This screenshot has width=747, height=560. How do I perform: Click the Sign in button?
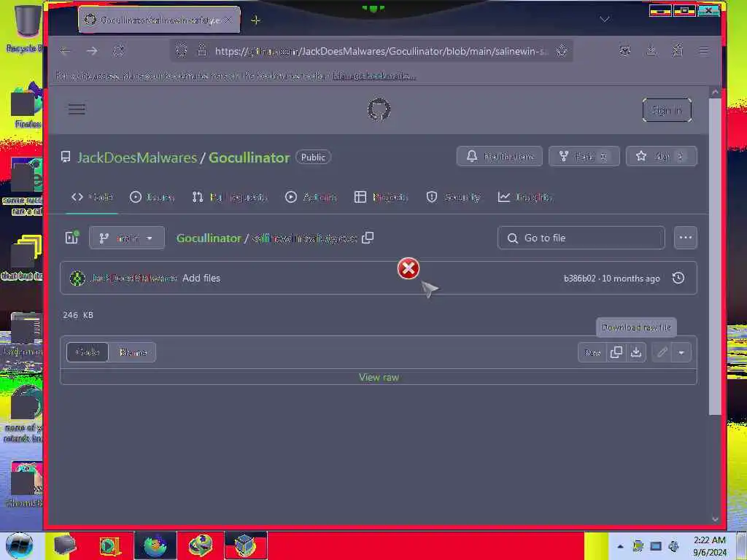(x=667, y=111)
